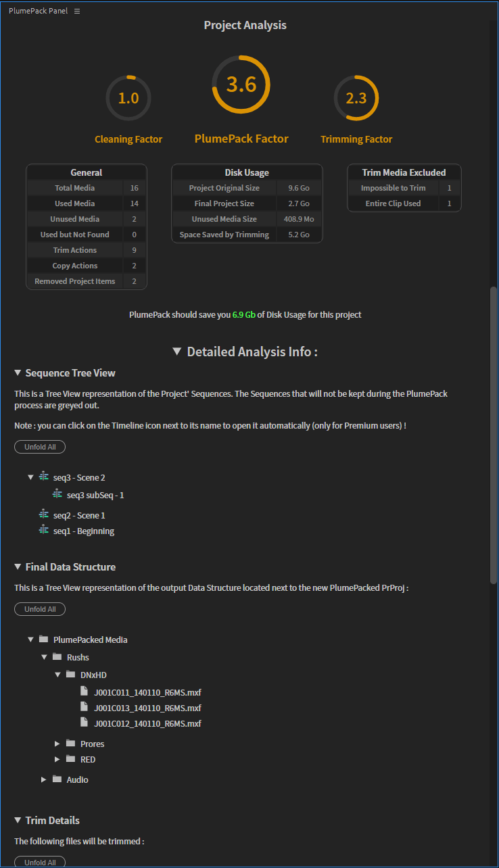
Task: Select the seq3 subSeq - 1 label
Action: pos(95,495)
